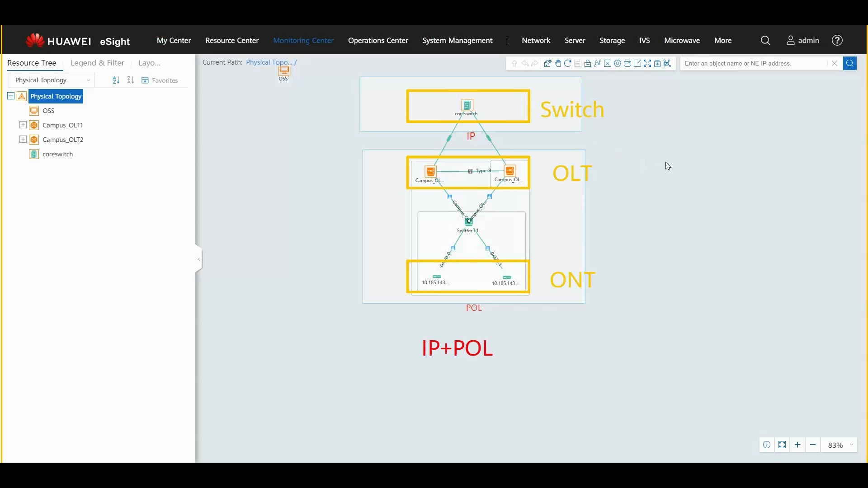
Task: Sort resource tree ascending
Action: coord(116,80)
